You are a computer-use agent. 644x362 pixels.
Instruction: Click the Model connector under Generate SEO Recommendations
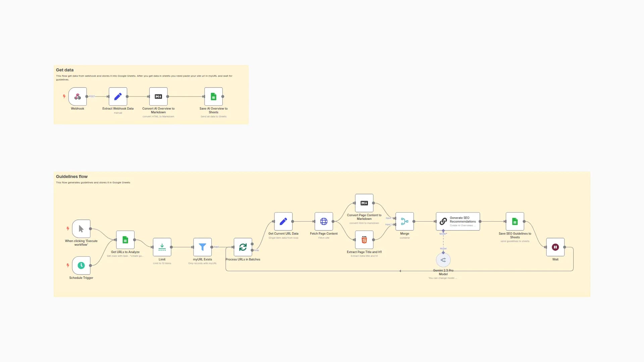click(443, 231)
